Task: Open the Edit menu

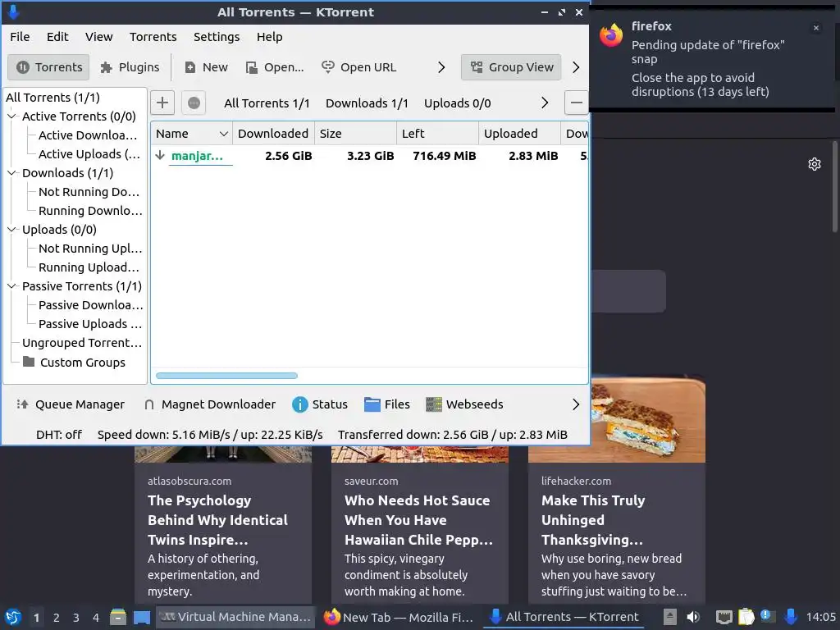Action: pyautogui.click(x=57, y=37)
